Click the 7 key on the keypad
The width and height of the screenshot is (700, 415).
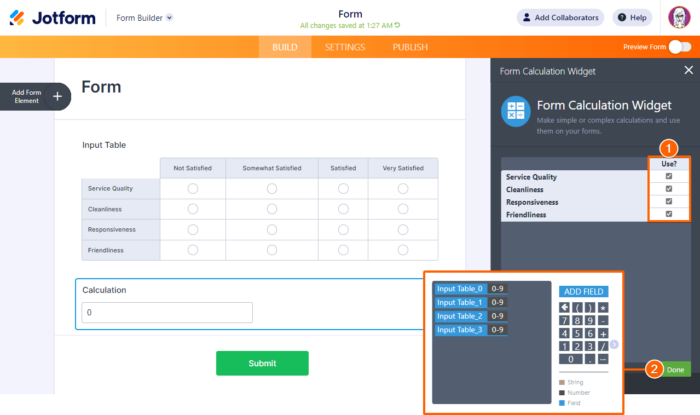point(564,320)
